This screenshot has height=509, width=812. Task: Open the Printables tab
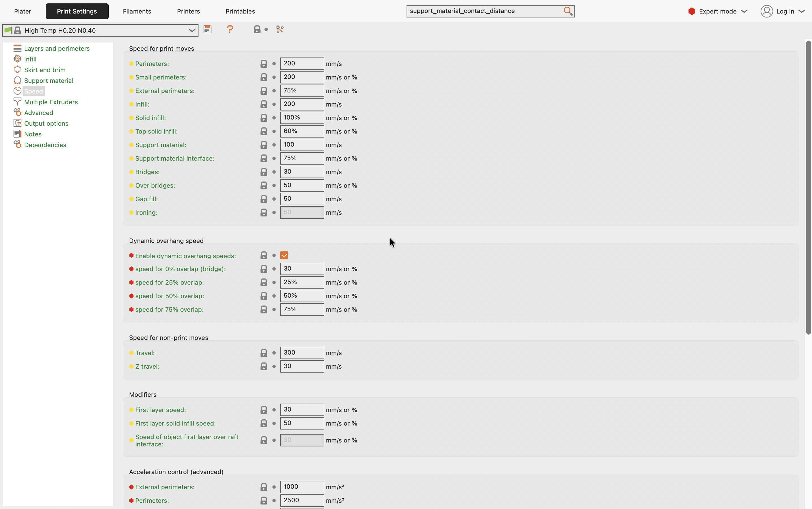240,12
